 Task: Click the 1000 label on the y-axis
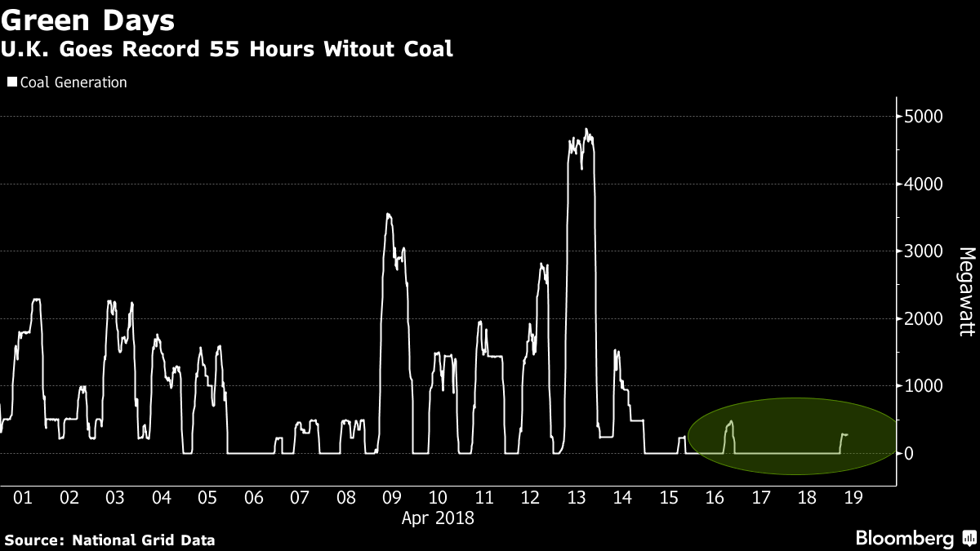926,386
